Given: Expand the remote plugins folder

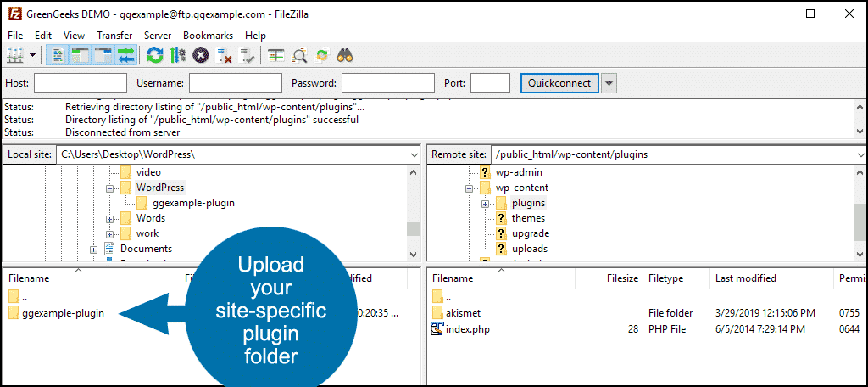Looking at the screenshot, I should point(486,204).
